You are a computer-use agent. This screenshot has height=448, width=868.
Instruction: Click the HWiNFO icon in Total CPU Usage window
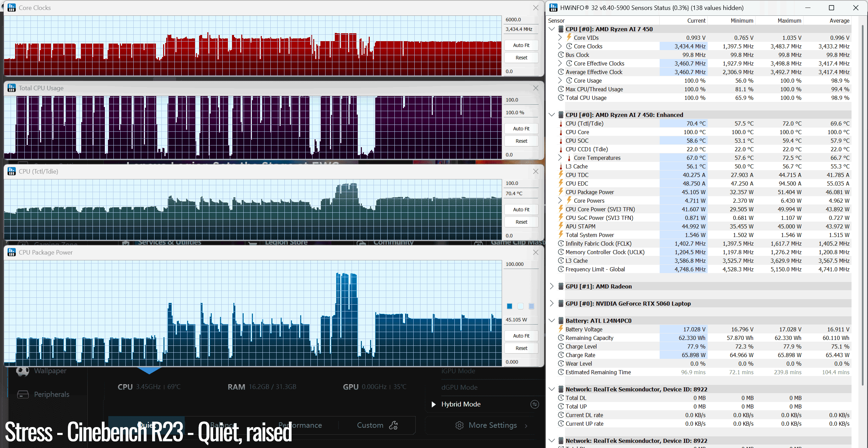coord(12,88)
